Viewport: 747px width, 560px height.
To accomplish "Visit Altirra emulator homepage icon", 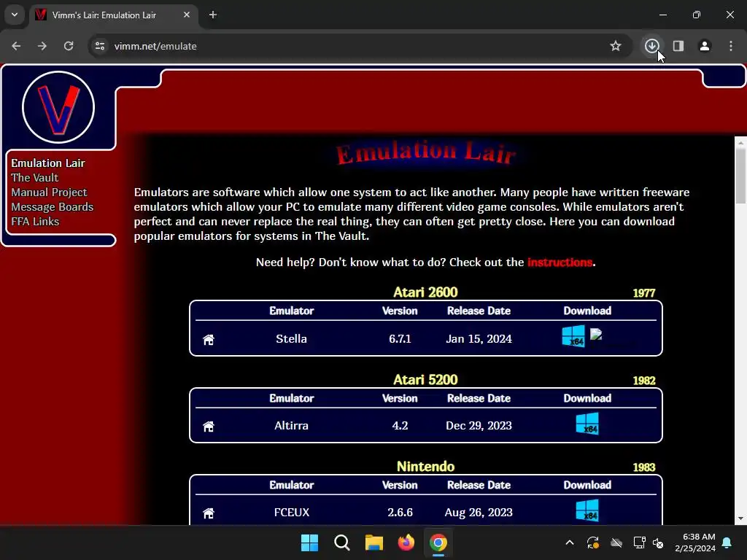I will tap(209, 426).
